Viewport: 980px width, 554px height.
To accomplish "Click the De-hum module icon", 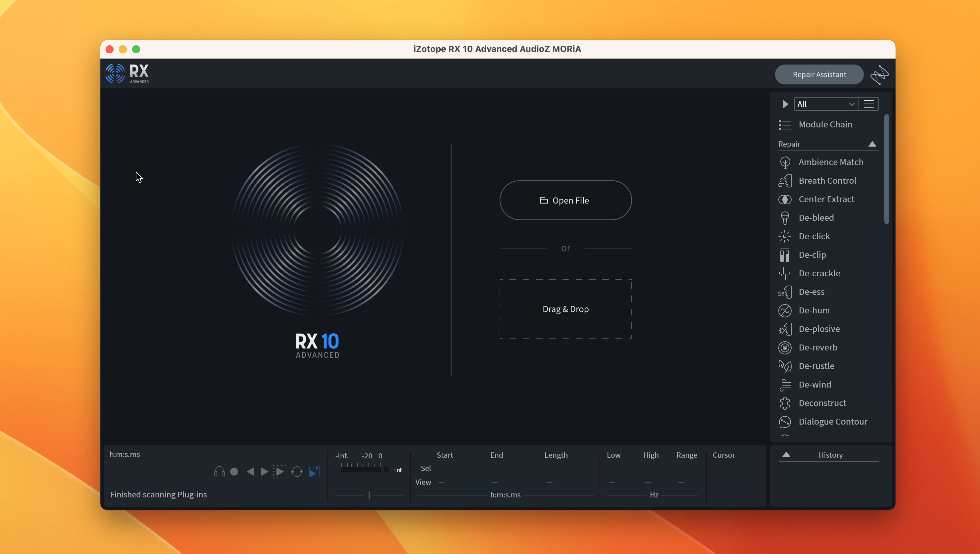I will click(x=784, y=310).
